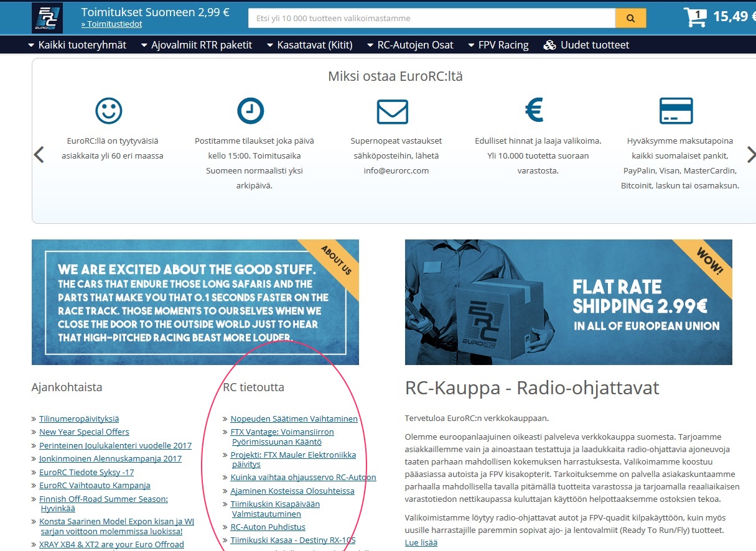Expand the RC-Autojen Osat menu
The image size is (756, 551).
click(x=410, y=45)
